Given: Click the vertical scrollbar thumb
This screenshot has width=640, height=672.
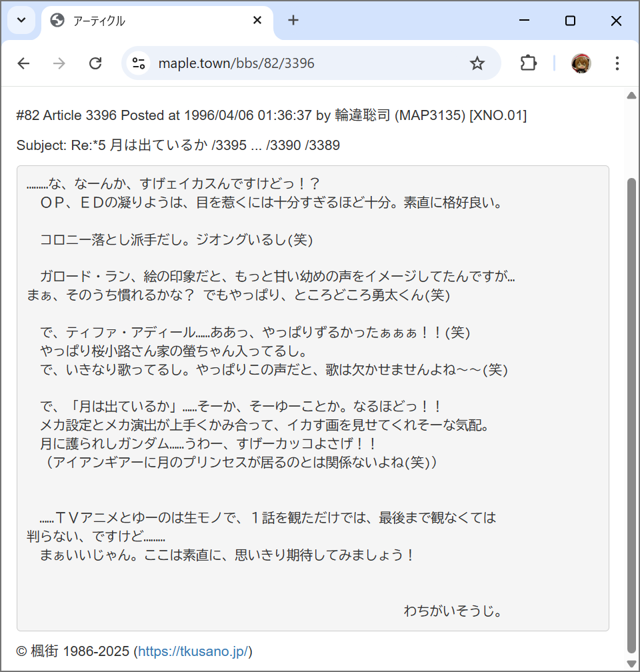Looking at the screenshot, I should click(631, 413).
